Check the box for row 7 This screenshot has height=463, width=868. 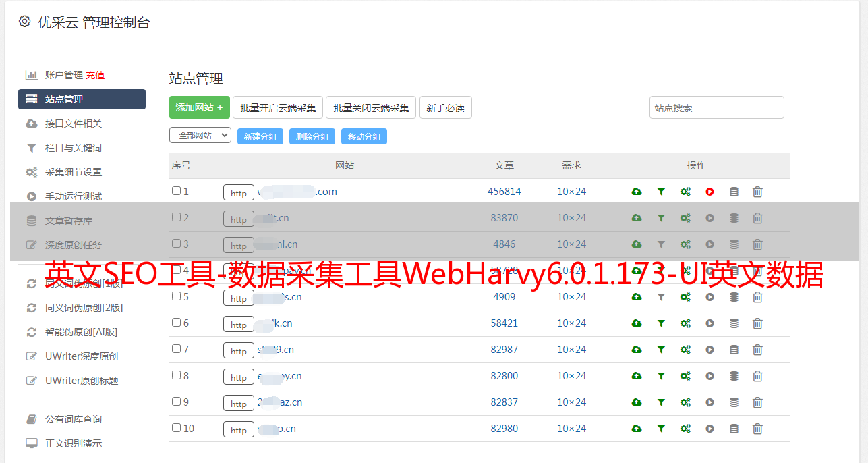tap(176, 349)
